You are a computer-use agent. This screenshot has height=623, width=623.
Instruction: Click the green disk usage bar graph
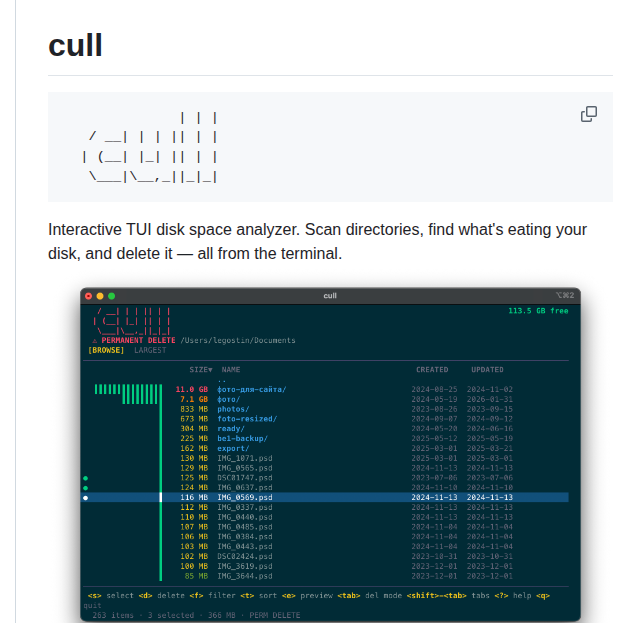pyautogui.click(x=128, y=392)
